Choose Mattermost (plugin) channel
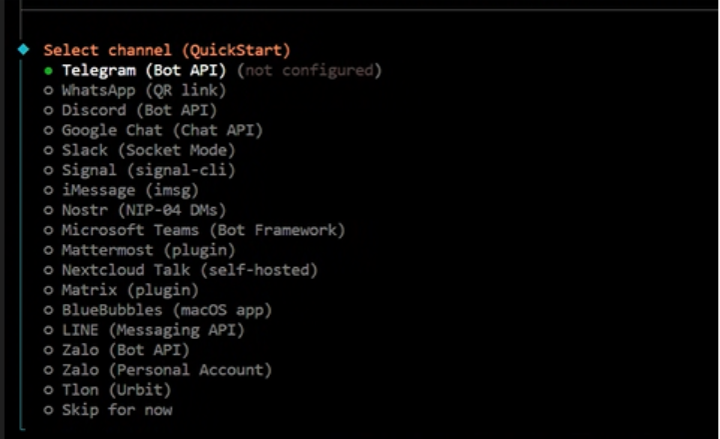Image resolution: width=720 pixels, height=439 pixels. coord(148,250)
